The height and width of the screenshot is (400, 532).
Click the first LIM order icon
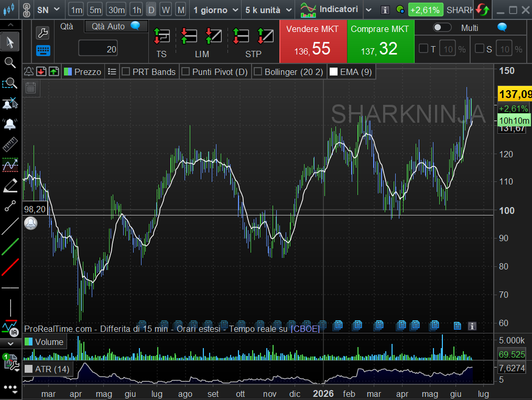pos(189,36)
